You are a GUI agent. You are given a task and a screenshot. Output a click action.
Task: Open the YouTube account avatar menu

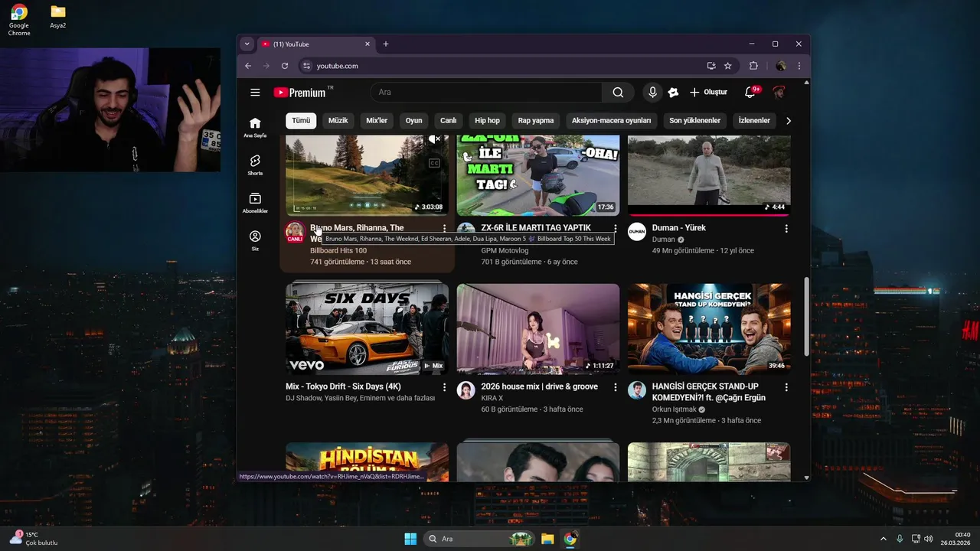[779, 93]
